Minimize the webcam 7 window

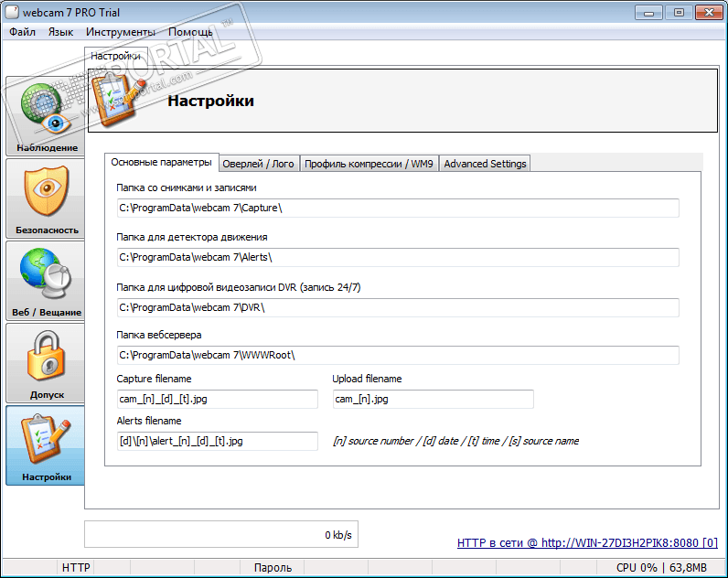648,13
